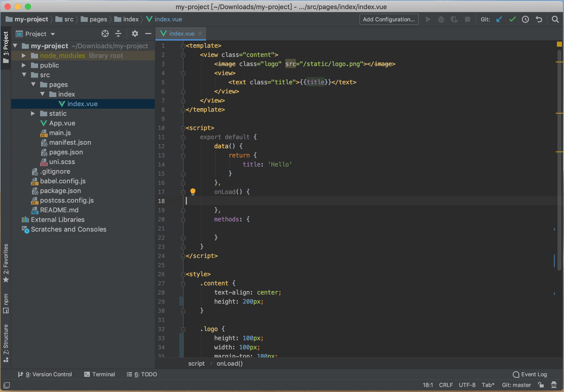Open Search Everywhere magnifier icon
This screenshot has width=564, height=392.
click(x=555, y=19)
